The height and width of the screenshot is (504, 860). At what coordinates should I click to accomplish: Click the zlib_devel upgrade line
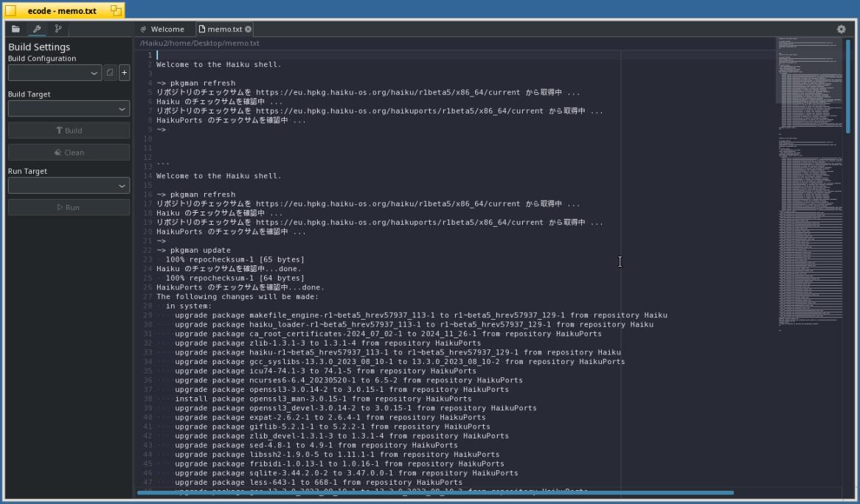[x=341, y=437]
